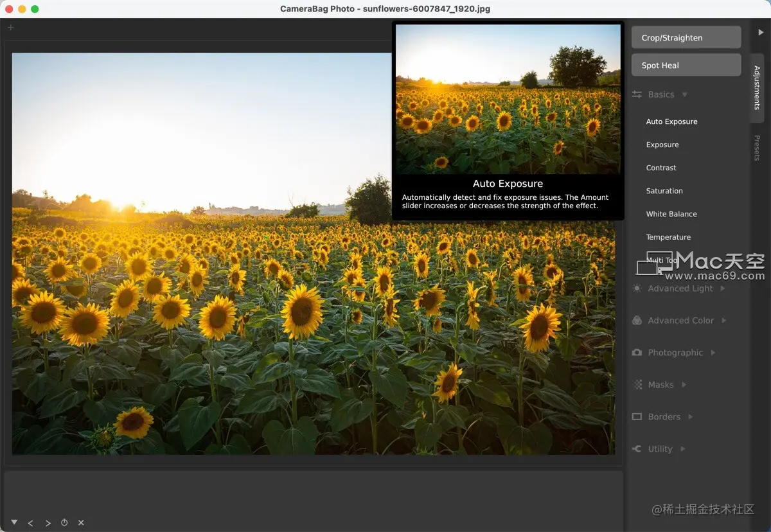This screenshot has width=771, height=532.
Task: Click the X icon in the bottom bar
Action: (81, 523)
